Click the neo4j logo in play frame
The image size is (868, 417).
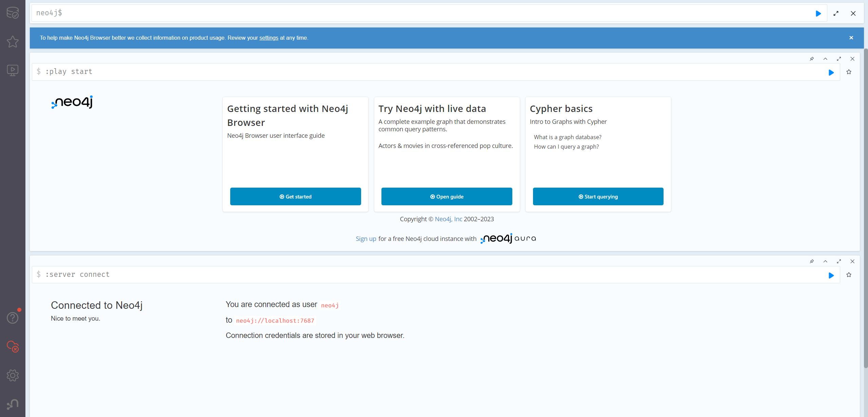(x=72, y=102)
